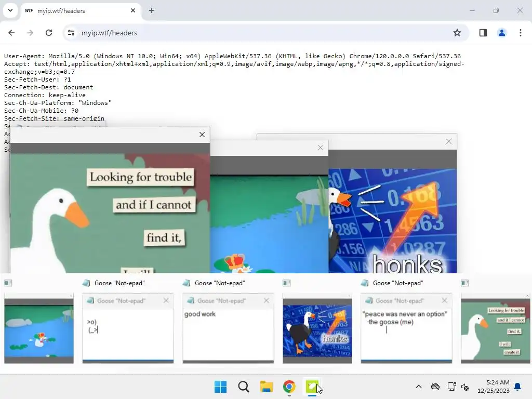The width and height of the screenshot is (532, 399).
Task: Open Chrome three-dot menu
Action: (520, 33)
